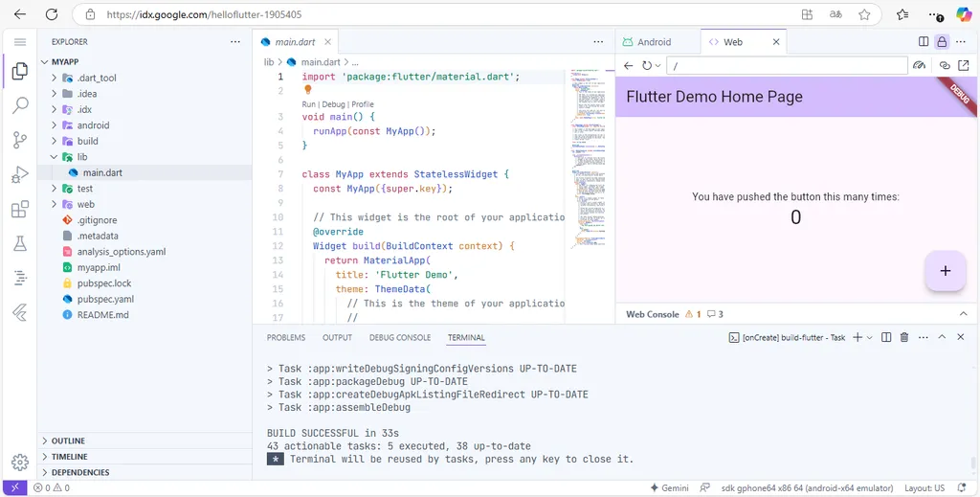The image size is (980, 497).
Task: Open pubspec.yaml in the explorer
Action: pos(105,299)
